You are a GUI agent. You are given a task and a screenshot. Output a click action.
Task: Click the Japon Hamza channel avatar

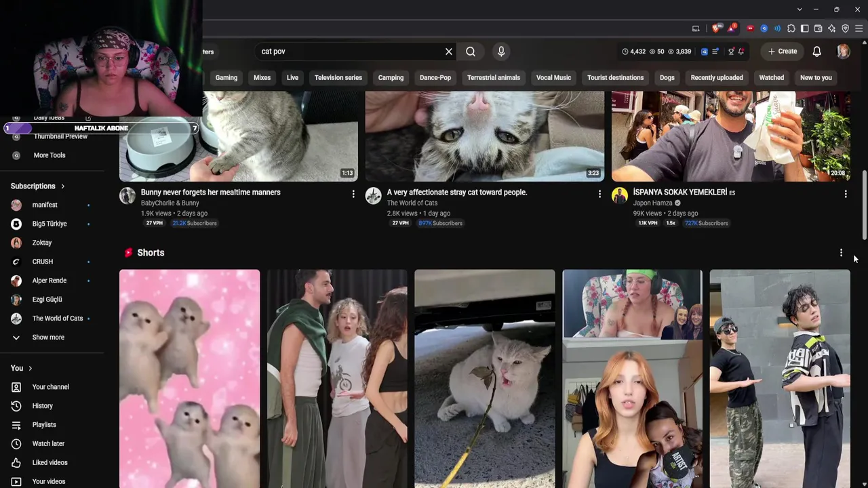pyautogui.click(x=620, y=196)
